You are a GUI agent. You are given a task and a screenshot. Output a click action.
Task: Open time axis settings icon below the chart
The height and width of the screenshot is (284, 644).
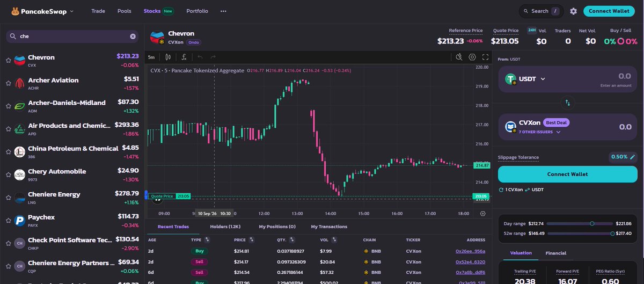[482, 213]
